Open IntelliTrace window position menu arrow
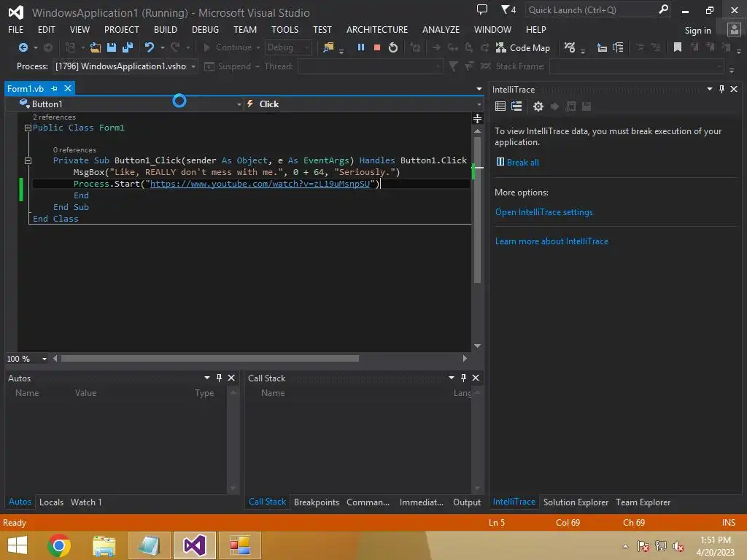Screen dimensions: 747x560 (709, 89)
